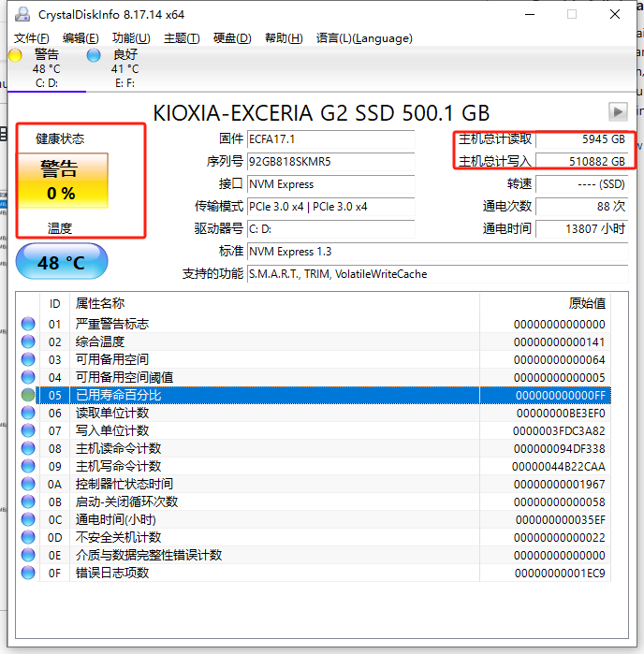Viewport: 644px width, 654px height.
Task: Open the 硬盘(D) menu
Action: pyautogui.click(x=232, y=38)
